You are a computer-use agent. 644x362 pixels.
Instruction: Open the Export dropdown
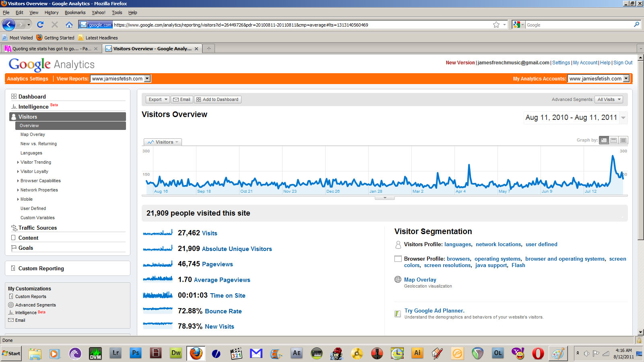coord(157,99)
